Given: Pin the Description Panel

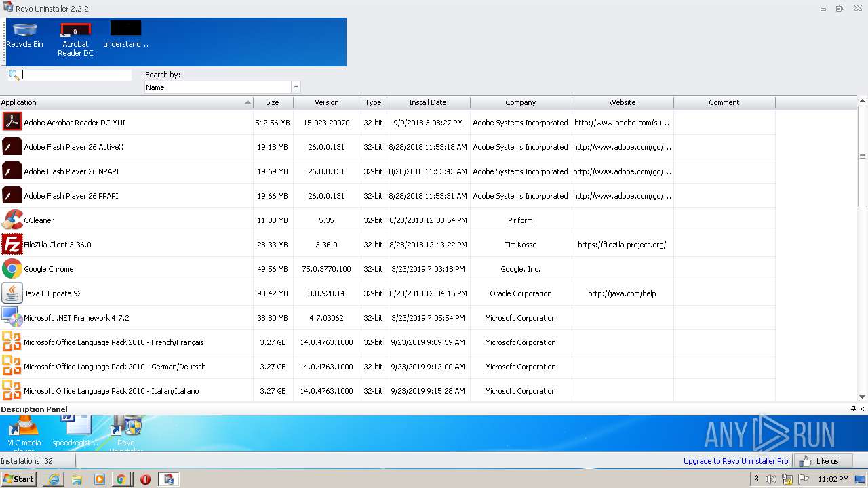Looking at the screenshot, I should 854,409.
